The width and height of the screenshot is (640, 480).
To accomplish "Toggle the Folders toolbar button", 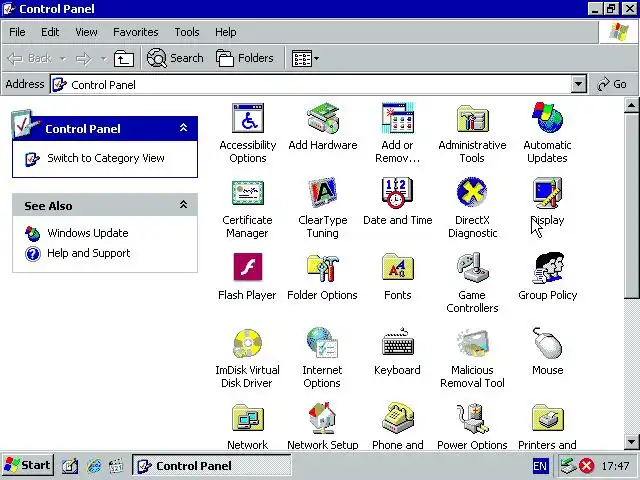I will tap(244, 58).
